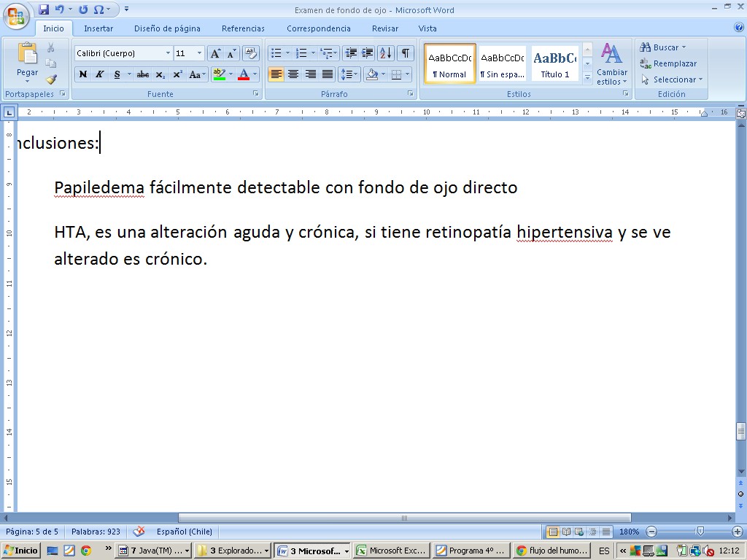This screenshot has height=560, width=747.
Task: Enable justified text alignment
Action: coord(328,74)
